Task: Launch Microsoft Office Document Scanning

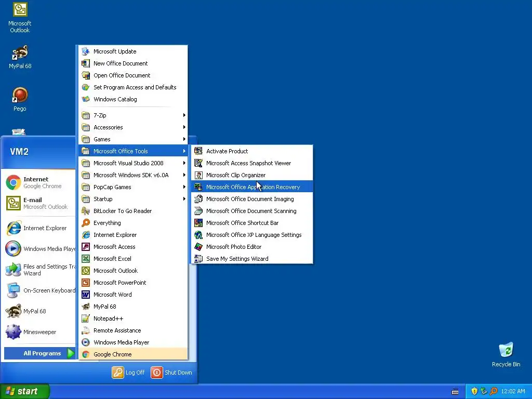Action: click(x=252, y=211)
